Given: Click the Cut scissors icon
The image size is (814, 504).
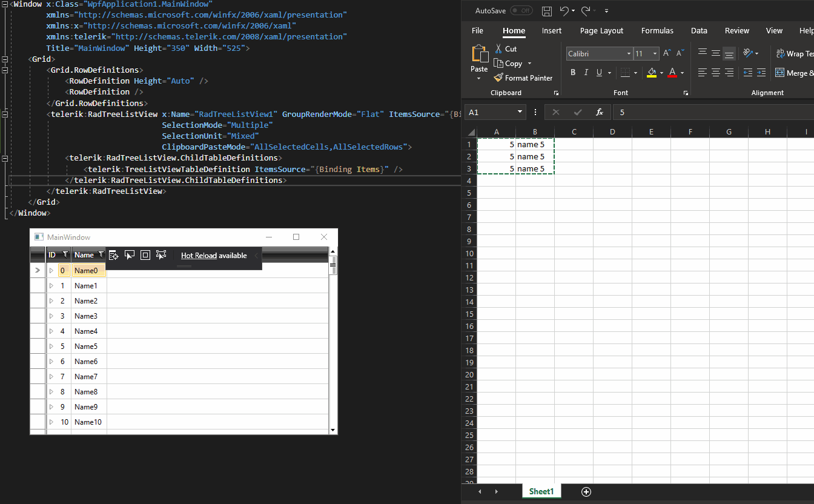Looking at the screenshot, I should click(x=498, y=48).
